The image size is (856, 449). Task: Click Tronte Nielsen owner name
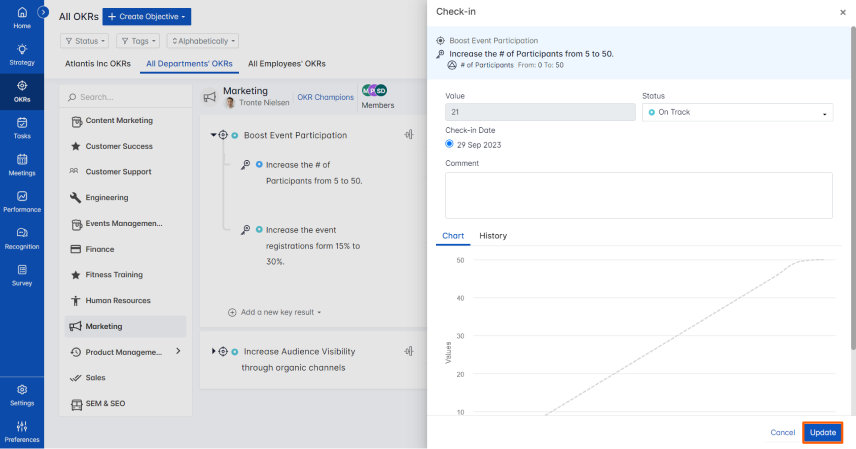[264, 102]
